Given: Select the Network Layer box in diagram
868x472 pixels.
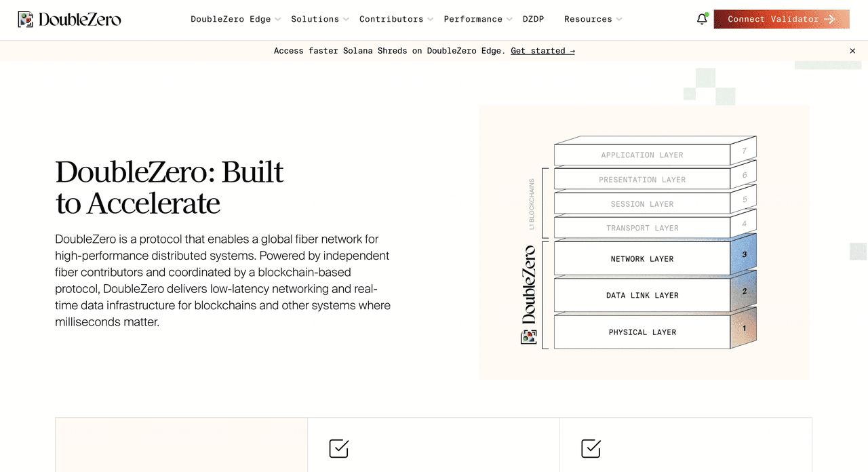Looking at the screenshot, I should pos(642,258).
